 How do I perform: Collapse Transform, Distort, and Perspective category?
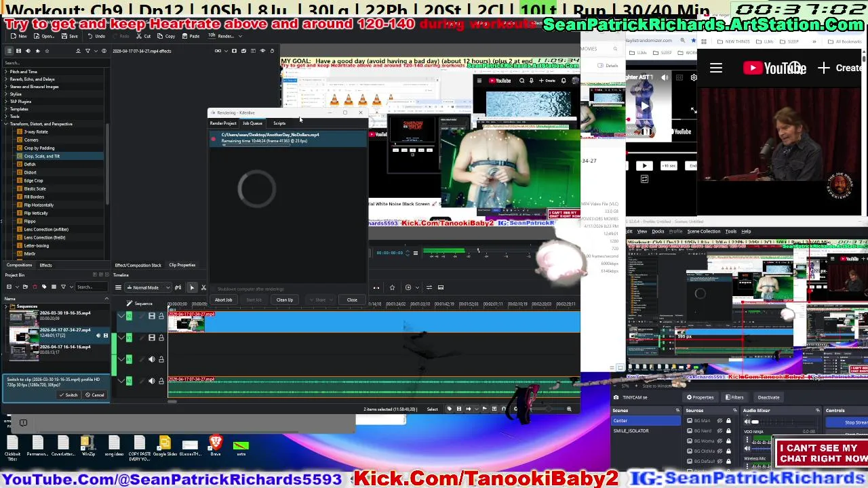(x=6, y=124)
